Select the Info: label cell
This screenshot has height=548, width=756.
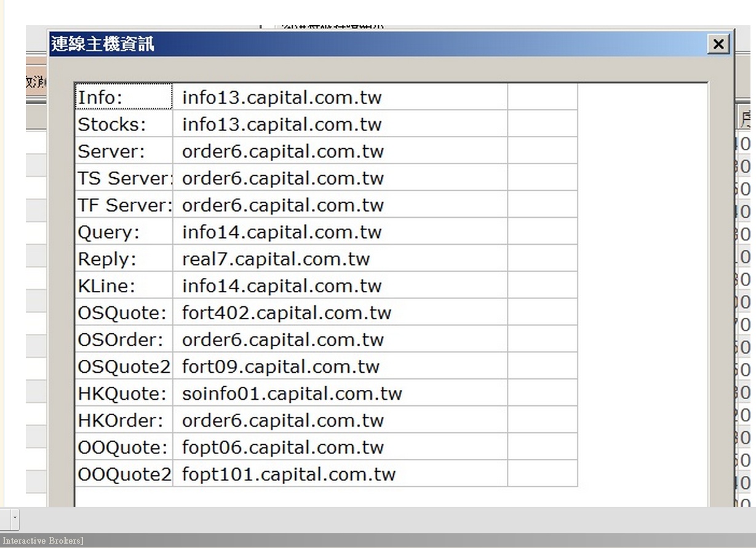pyautogui.click(x=124, y=97)
